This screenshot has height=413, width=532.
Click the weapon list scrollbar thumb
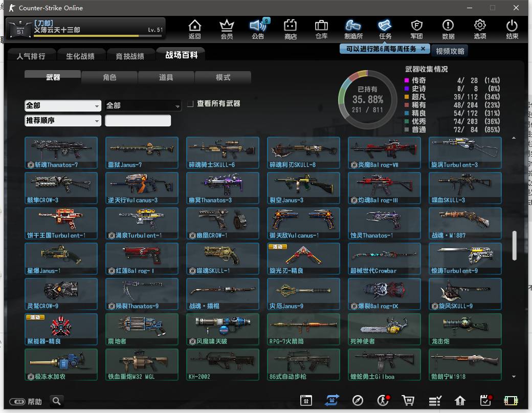[514, 245]
